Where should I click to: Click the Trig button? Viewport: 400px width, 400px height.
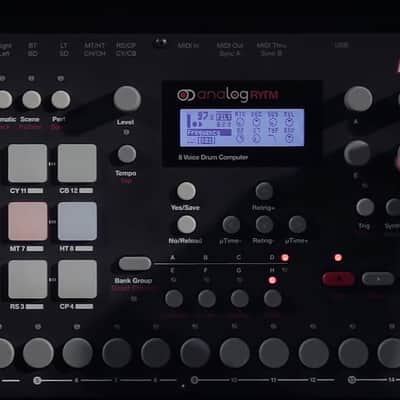click(365, 207)
